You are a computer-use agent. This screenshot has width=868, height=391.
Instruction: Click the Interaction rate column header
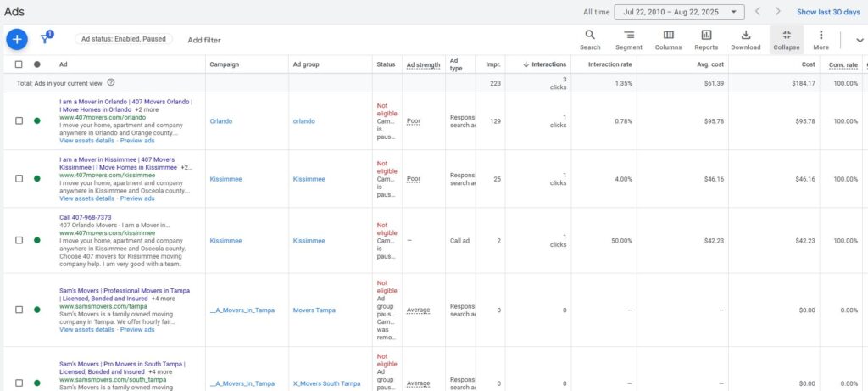610,64
